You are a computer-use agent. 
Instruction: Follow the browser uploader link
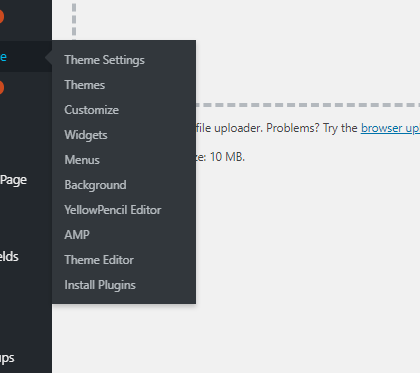click(x=390, y=128)
